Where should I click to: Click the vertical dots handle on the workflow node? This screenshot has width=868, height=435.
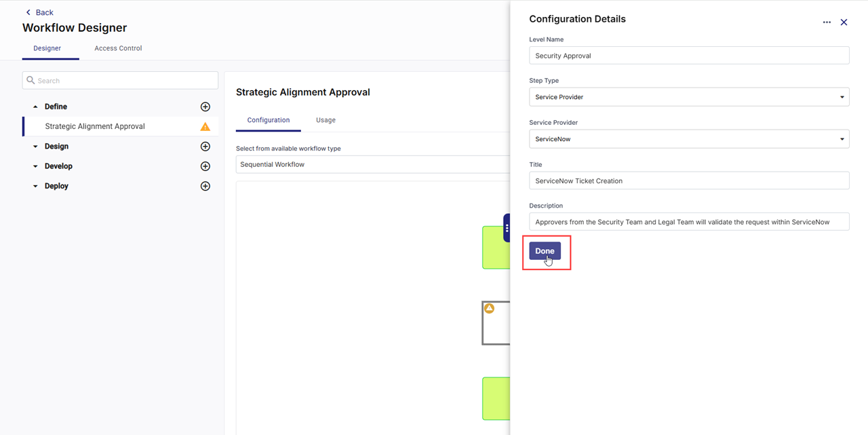507,228
